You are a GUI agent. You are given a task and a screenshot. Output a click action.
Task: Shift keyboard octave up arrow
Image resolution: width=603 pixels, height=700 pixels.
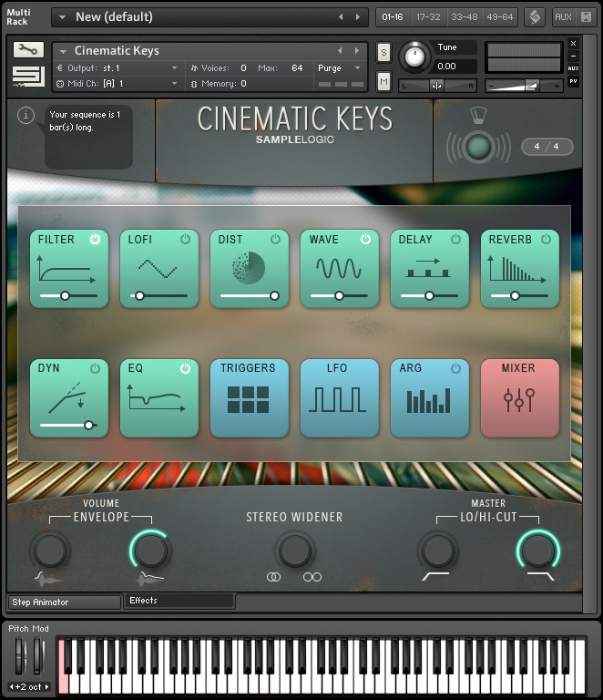coord(46,686)
